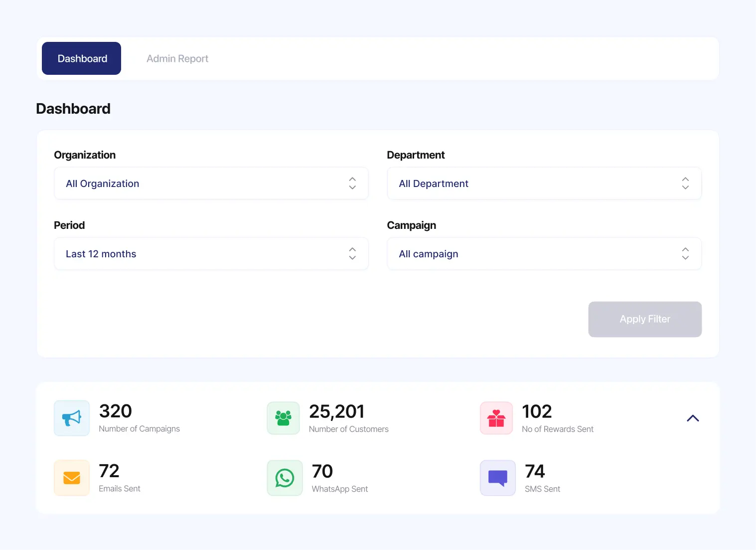This screenshot has height=550, width=756.
Task: Collapse the statistics panel using the up arrow
Action: [693, 418]
